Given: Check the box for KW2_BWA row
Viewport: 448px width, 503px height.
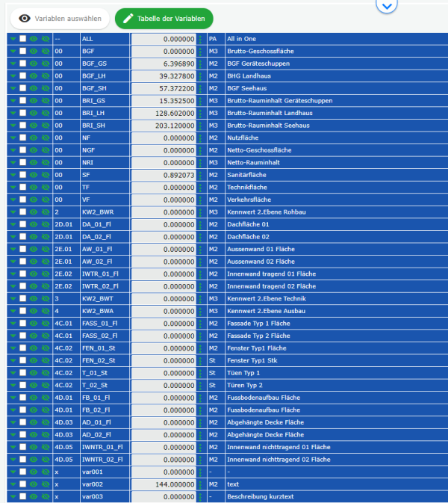Looking at the screenshot, I should pos(22,311).
